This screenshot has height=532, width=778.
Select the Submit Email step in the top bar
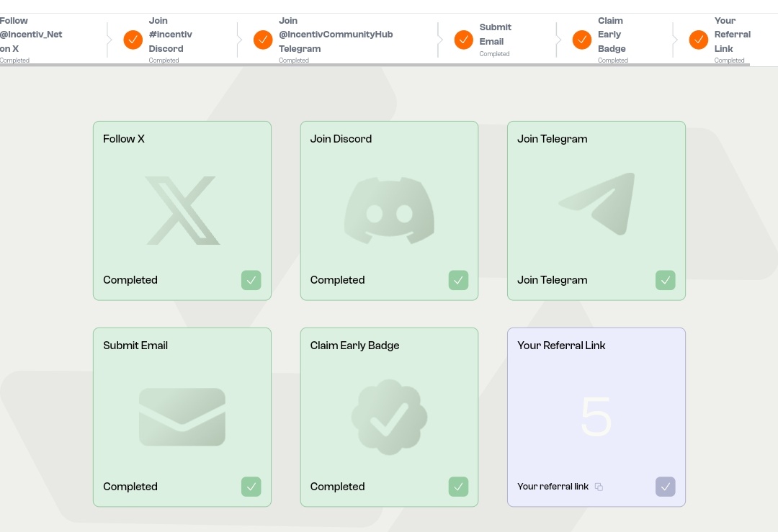[495, 34]
